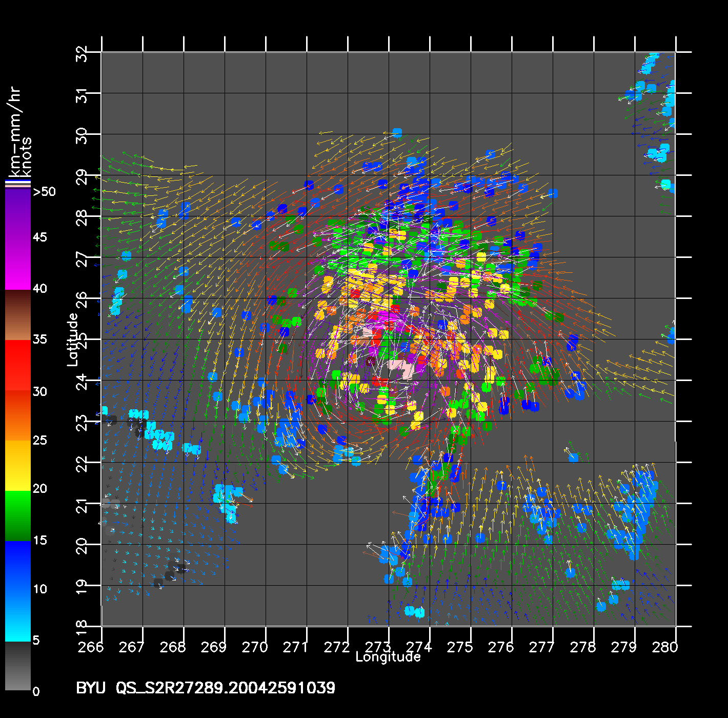This screenshot has width=728, height=718.
Task: Click the '5' color scale label
Action: [x=36, y=640]
